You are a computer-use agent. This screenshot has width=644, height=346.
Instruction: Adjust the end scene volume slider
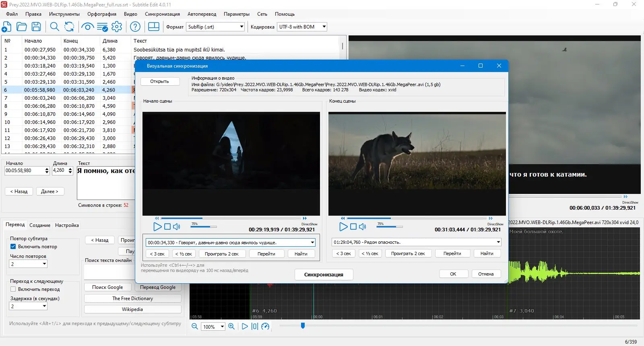pyautogui.click(x=390, y=227)
